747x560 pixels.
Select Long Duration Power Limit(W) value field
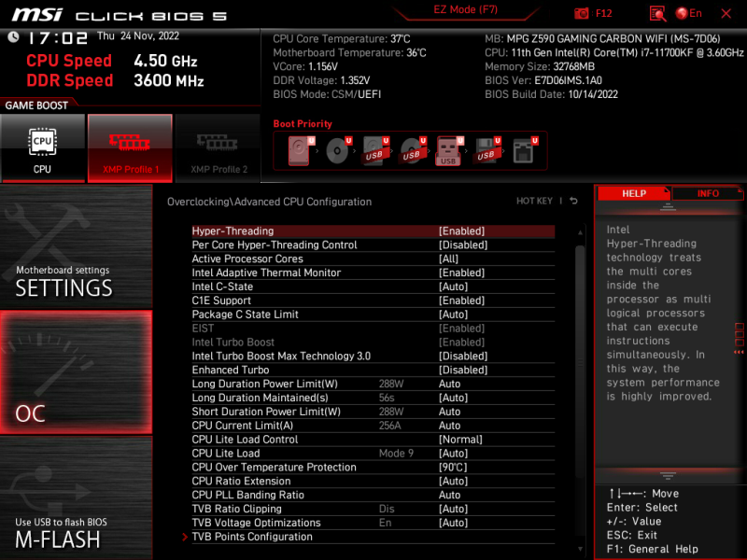(449, 384)
